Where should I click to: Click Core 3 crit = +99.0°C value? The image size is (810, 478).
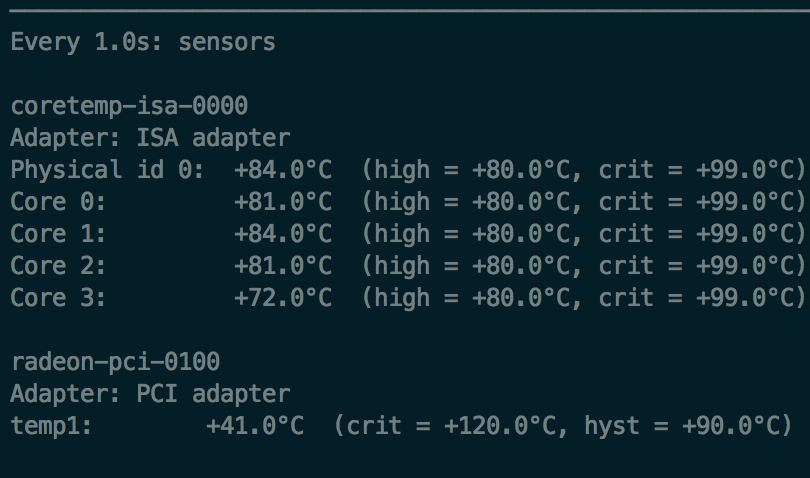(701, 298)
